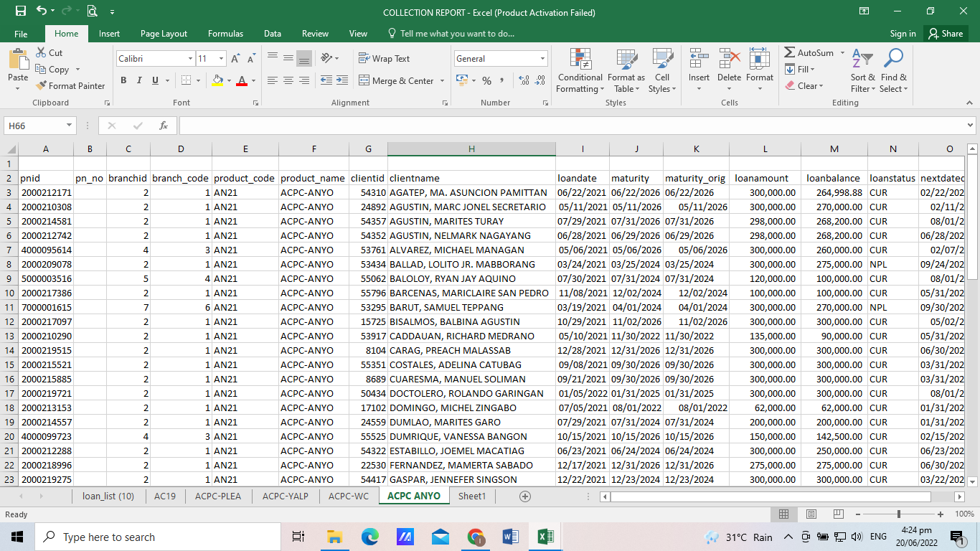Viewport: 980px width, 551px height.
Task: Apply the Percent Style format
Action: [487, 81]
